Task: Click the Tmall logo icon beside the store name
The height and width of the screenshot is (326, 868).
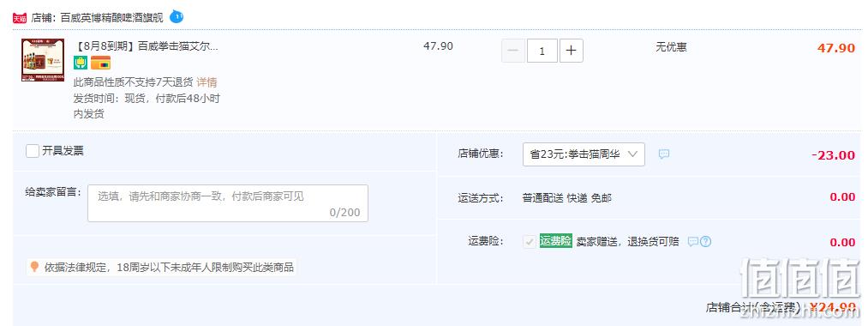Action: tap(20, 18)
